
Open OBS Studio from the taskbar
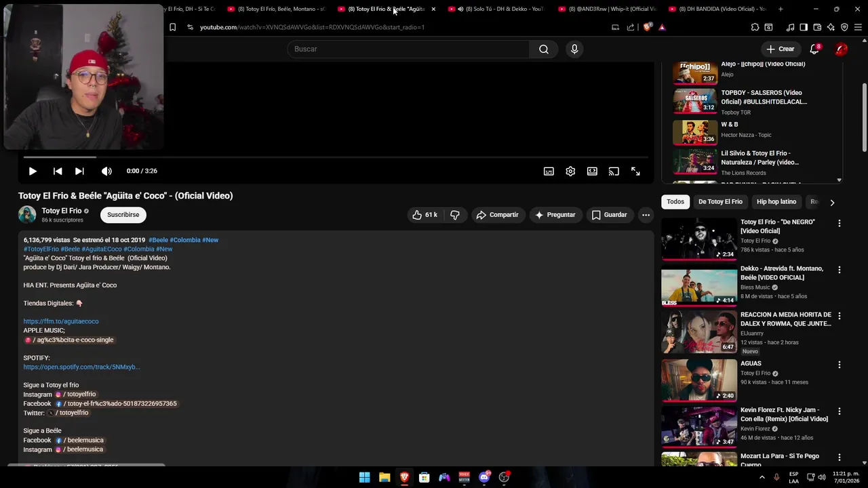pyautogui.click(x=504, y=477)
